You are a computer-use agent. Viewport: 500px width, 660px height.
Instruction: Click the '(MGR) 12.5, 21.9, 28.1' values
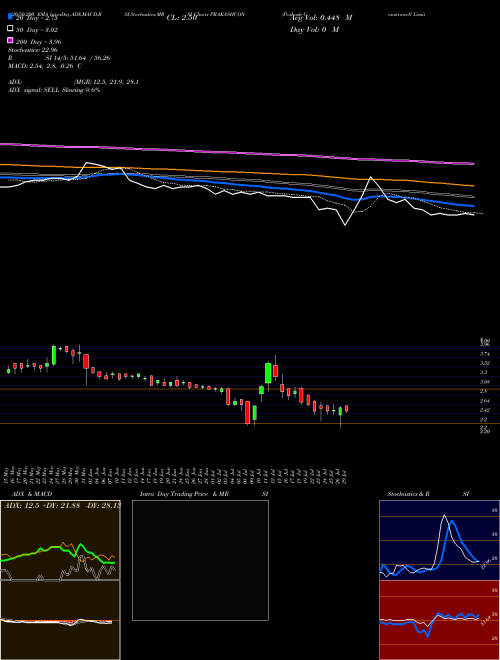106,82
